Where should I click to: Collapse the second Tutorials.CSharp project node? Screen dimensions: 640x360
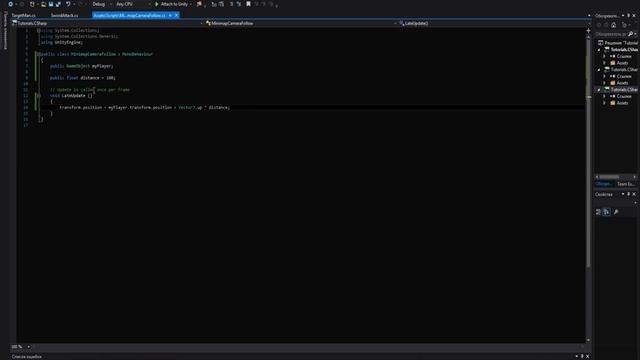click(599, 69)
